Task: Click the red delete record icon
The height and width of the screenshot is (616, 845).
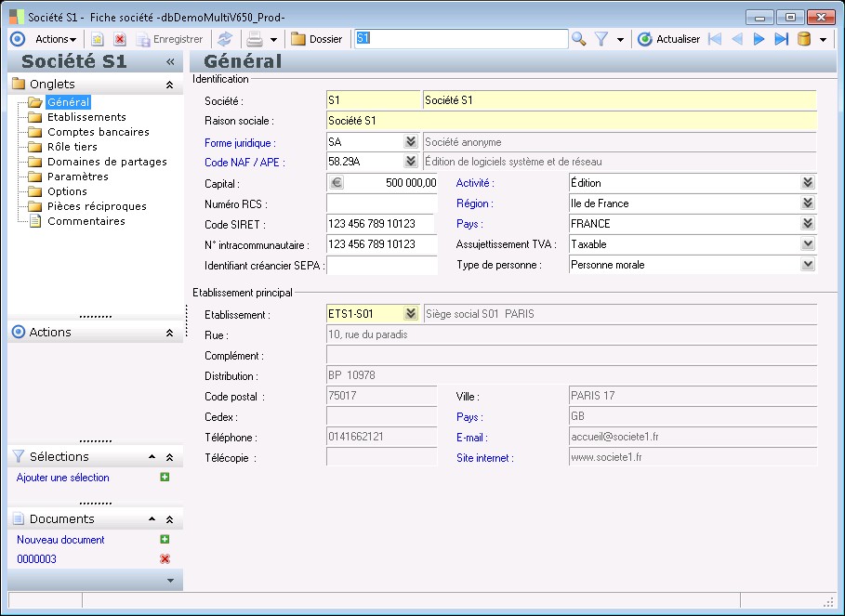Action: [120, 39]
